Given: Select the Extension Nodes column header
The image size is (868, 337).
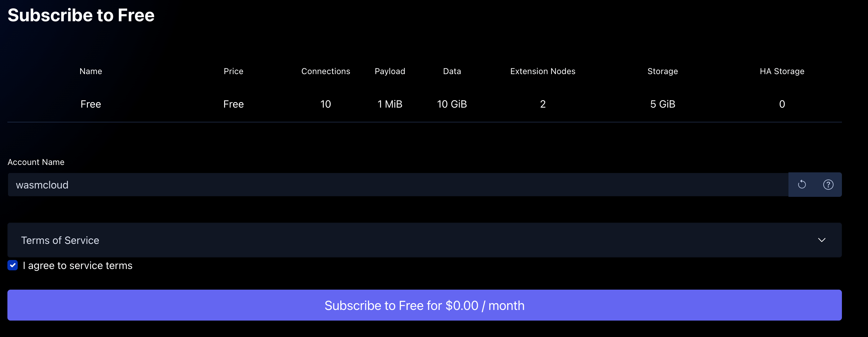Looking at the screenshot, I should [542, 71].
